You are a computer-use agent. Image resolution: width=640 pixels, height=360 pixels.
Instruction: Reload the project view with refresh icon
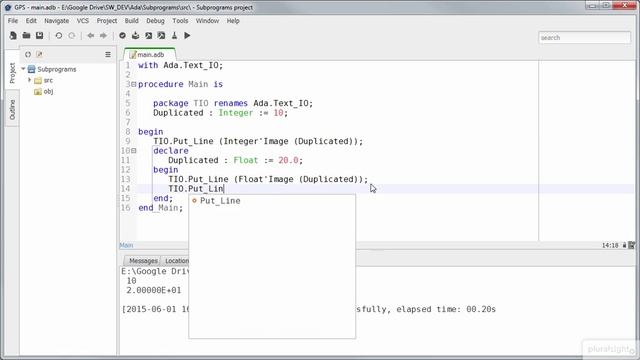click(28, 54)
